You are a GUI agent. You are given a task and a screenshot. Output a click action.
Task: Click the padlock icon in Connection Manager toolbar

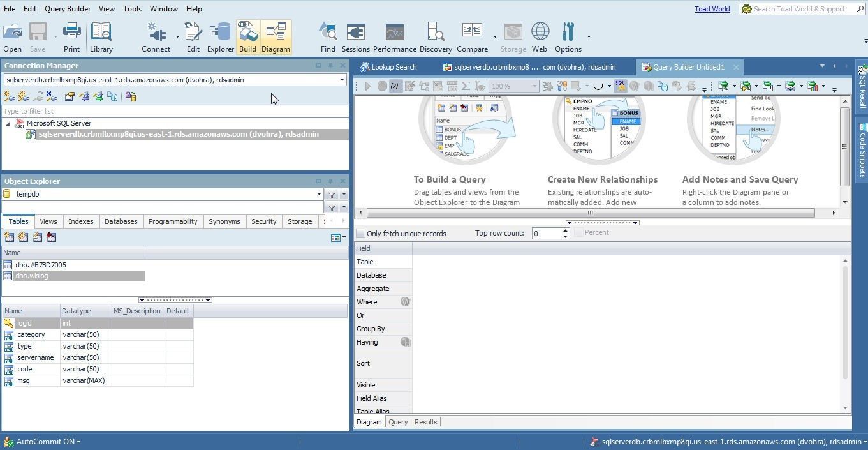(131, 96)
